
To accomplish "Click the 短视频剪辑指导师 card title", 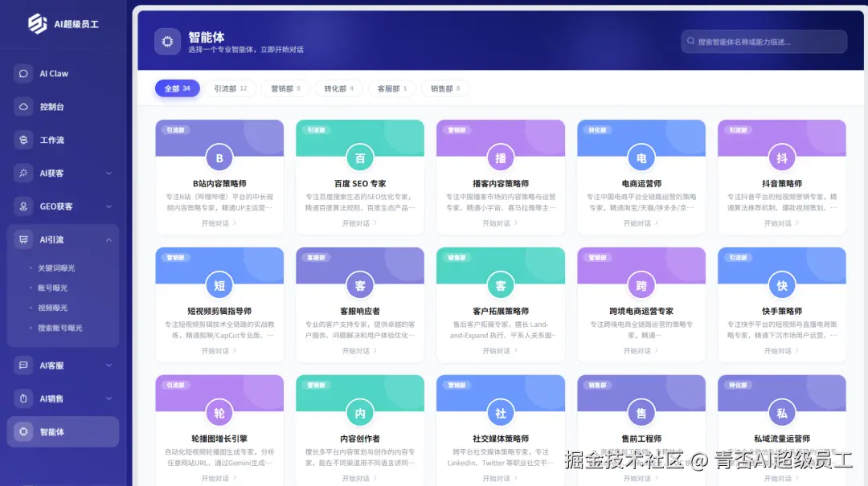I will [219, 311].
